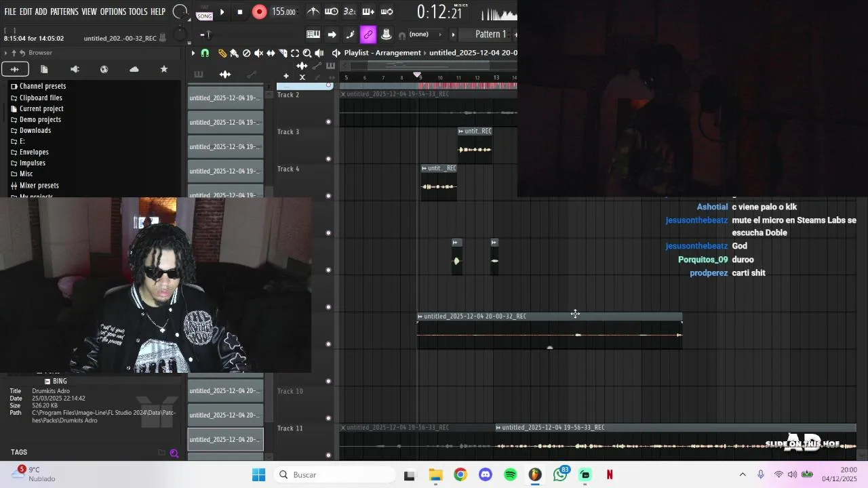Viewport: 868px width, 488px height.
Task: Expand the Downloads folder in Browser
Action: tap(31, 130)
